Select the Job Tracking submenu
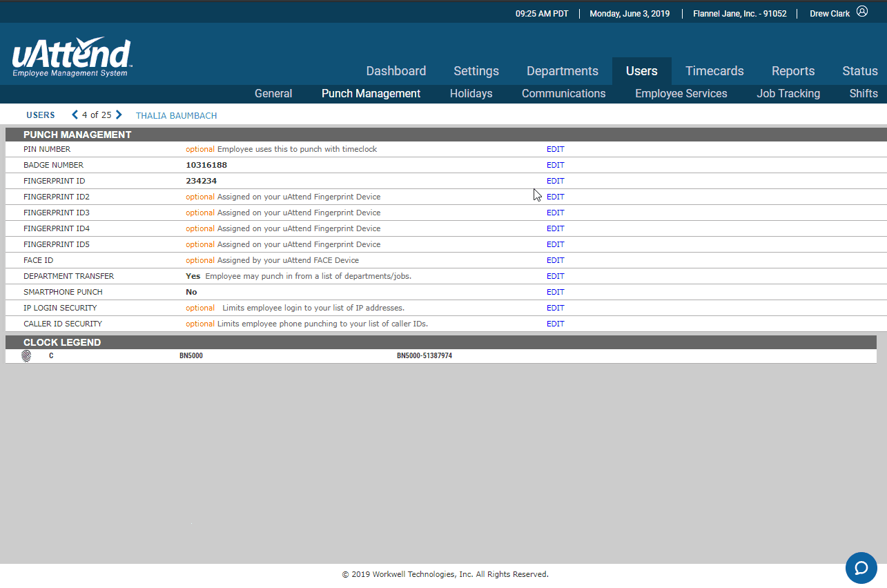The width and height of the screenshot is (887, 588). click(788, 94)
